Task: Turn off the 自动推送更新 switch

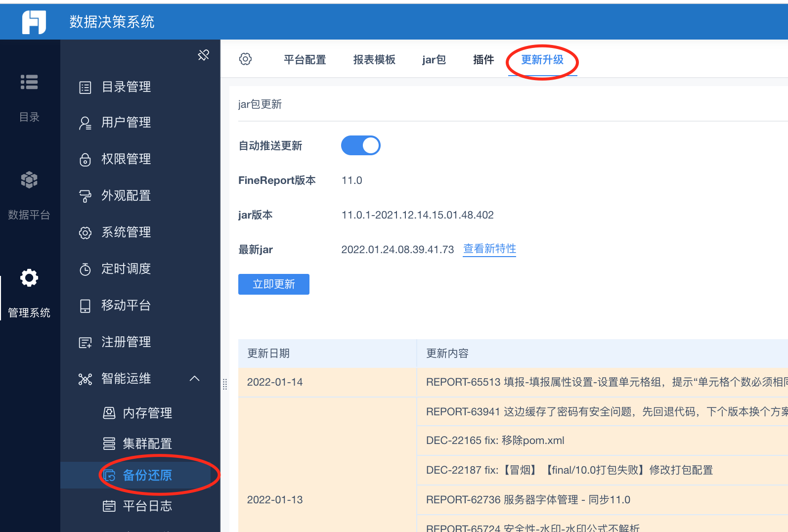Action: (361, 145)
